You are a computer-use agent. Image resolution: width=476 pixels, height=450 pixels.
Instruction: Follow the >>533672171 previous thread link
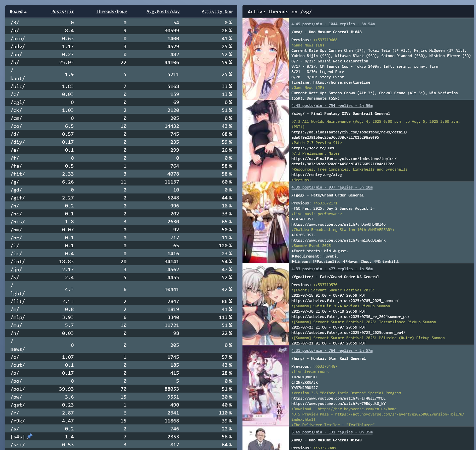click(x=325, y=203)
